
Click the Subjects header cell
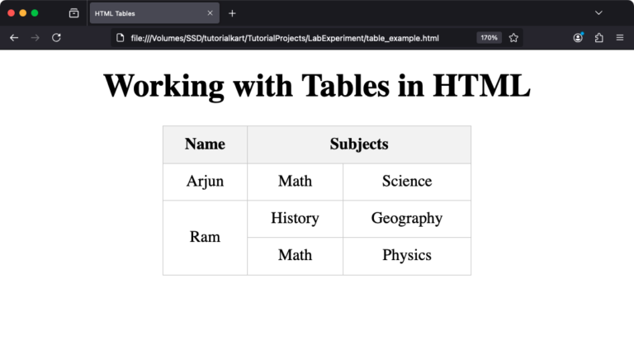[x=359, y=144]
